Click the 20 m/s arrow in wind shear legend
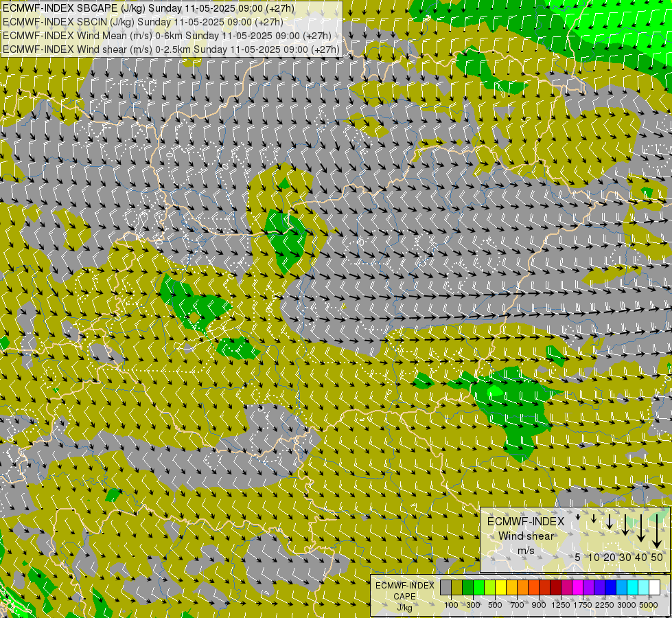Image resolution: width=672 pixels, height=618 pixels. (x=610, y=521)
